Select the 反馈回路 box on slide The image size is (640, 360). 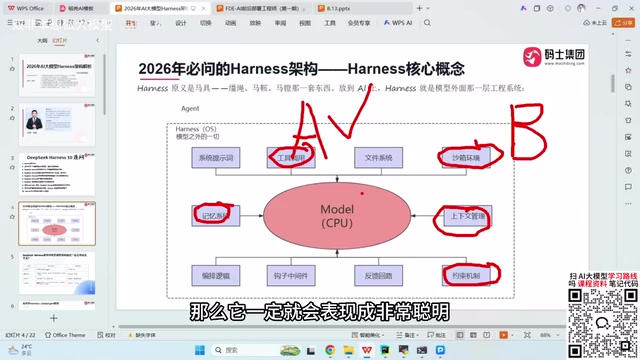click(378, 276)
